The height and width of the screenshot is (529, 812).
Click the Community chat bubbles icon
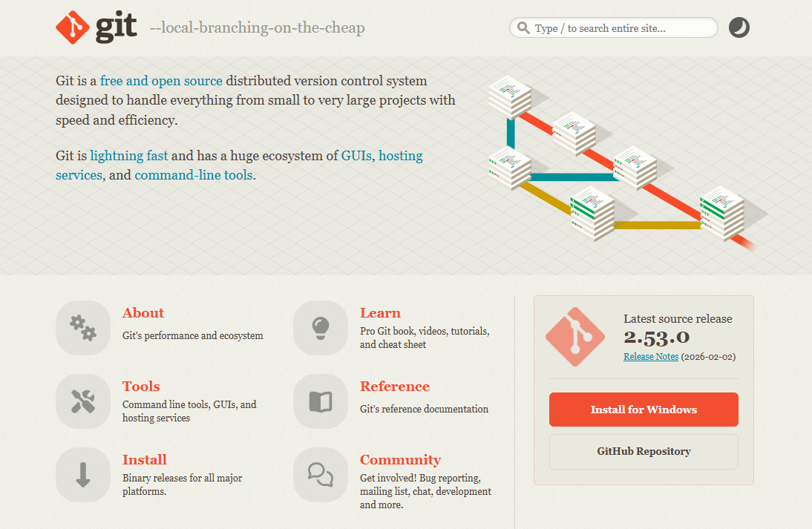tap(321, 475)
